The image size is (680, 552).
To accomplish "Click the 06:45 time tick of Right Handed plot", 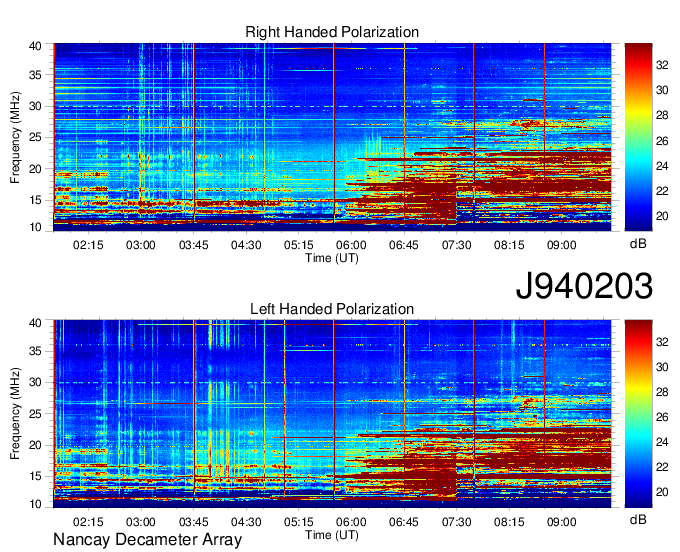I will [404, 245].
